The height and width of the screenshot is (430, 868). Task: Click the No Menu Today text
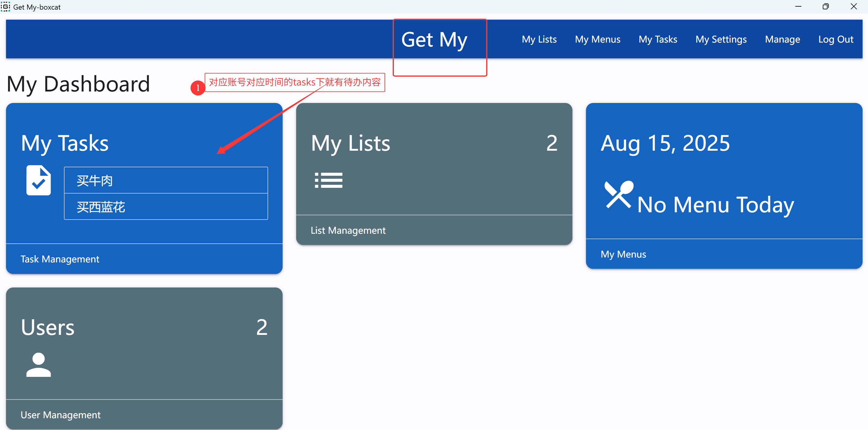[715, 204]
